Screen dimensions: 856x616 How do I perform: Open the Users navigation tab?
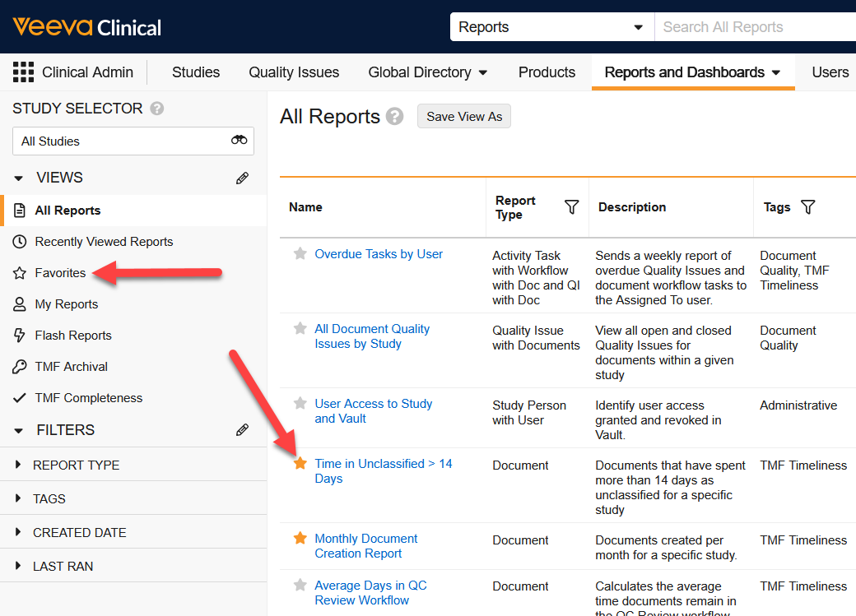click(830, 72)
